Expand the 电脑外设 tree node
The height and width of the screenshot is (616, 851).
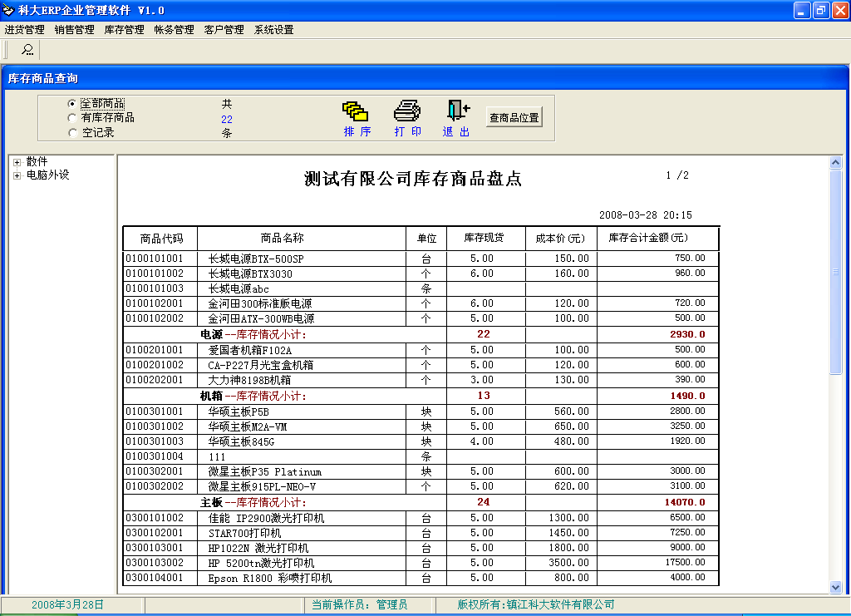pyautogui.click(x=17, y=175)
